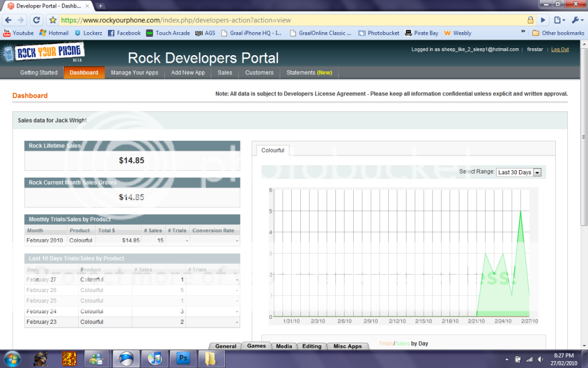The height and width of the screenshot is (368, 588).
Task: Go to Manage Your Apps tab
Action: (134, 72)
